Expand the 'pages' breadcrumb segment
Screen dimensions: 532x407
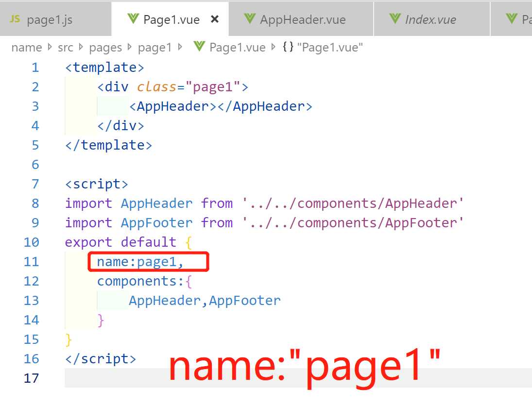pos(105,48)
